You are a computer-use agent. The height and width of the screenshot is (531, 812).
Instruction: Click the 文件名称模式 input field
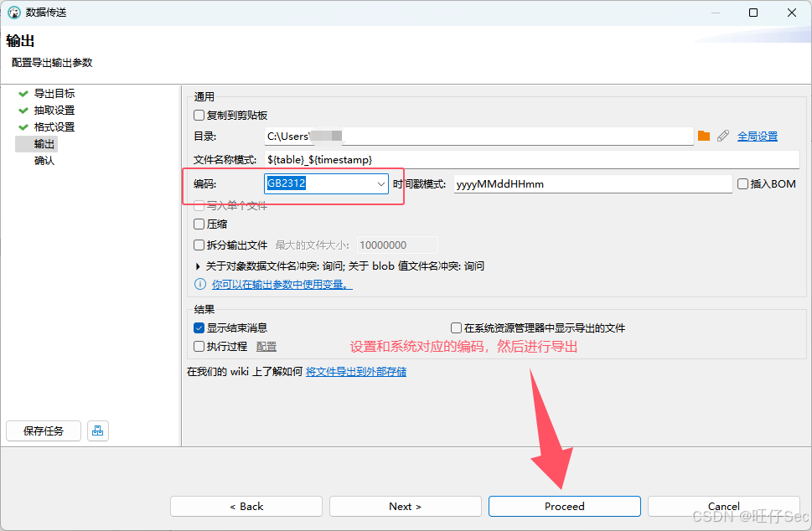pos(532,159)
